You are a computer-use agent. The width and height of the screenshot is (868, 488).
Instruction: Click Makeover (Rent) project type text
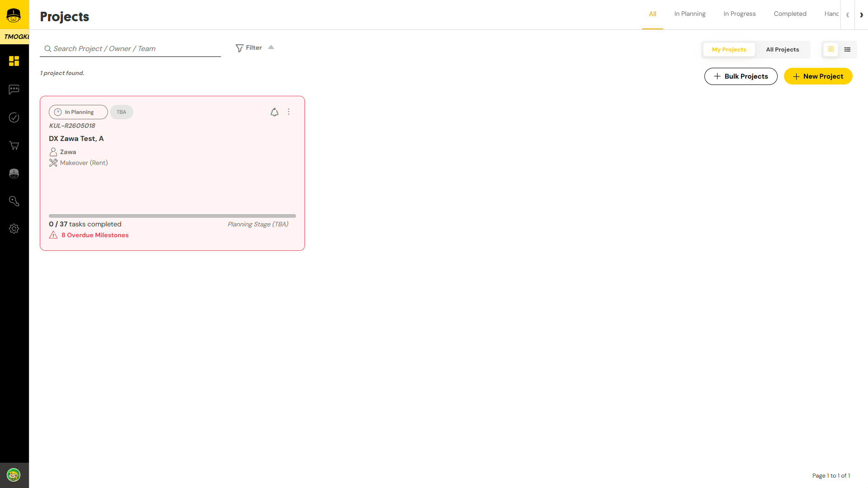84,163
